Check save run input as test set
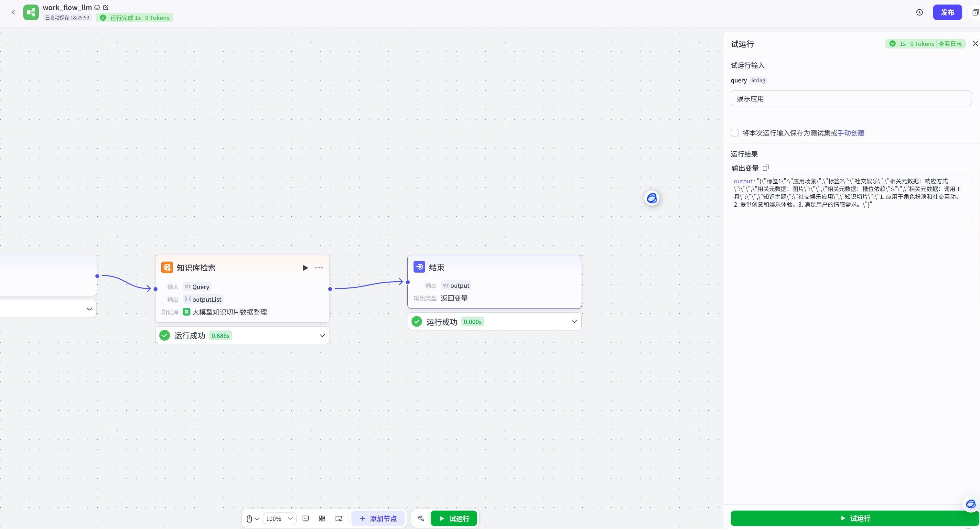This screenshot has width=980, height=529. [x=734, y=133]
